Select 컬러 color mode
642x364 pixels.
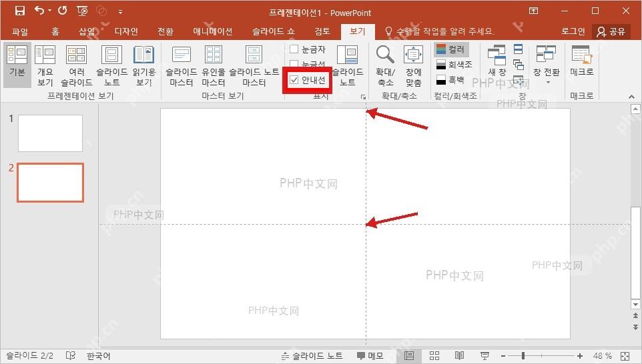point(450,49)
